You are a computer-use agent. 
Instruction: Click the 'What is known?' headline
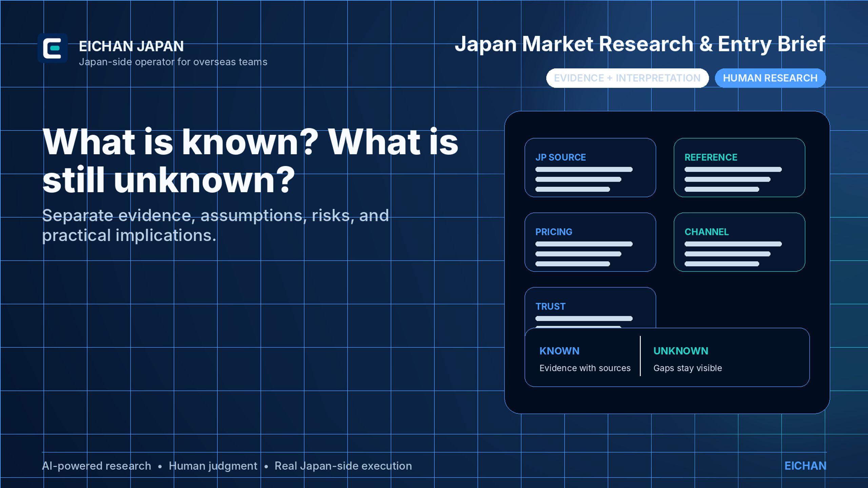pos(250,160)
